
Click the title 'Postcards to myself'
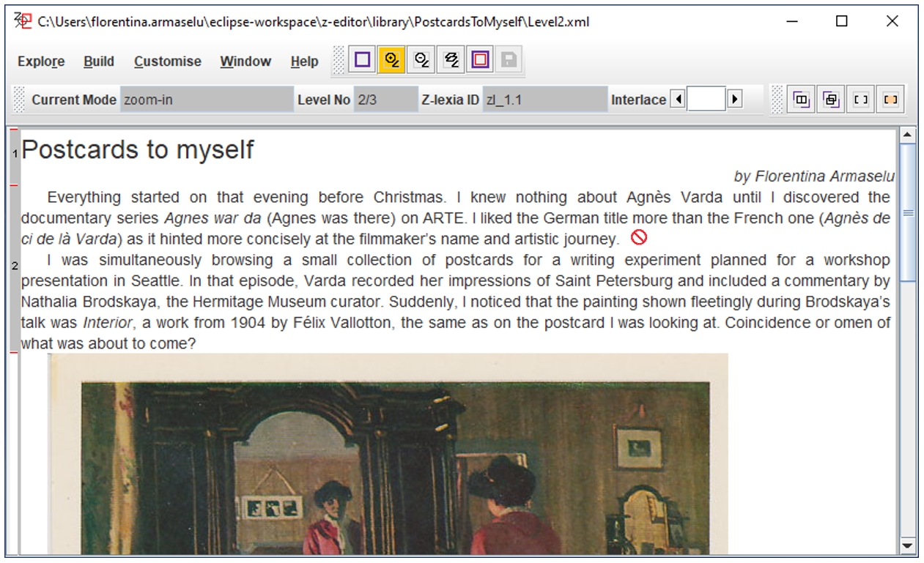(x=138, y=149)
